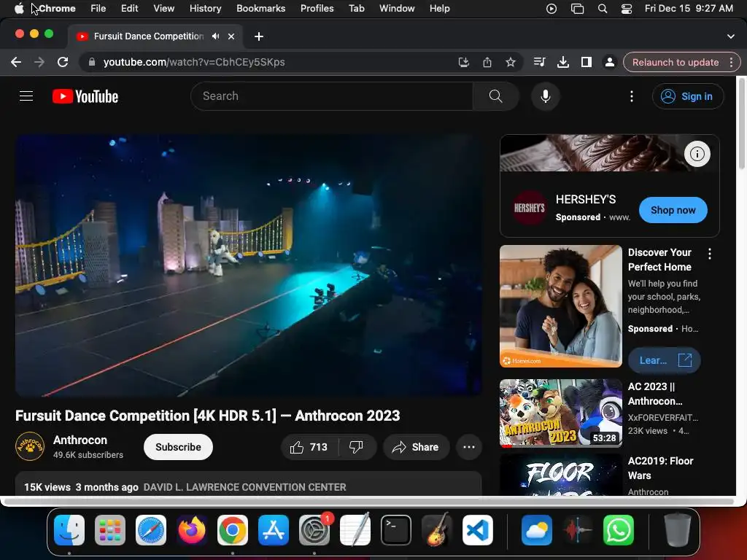
Task: Click Shop now on Hershey's ad
Action: pos(673,210)
